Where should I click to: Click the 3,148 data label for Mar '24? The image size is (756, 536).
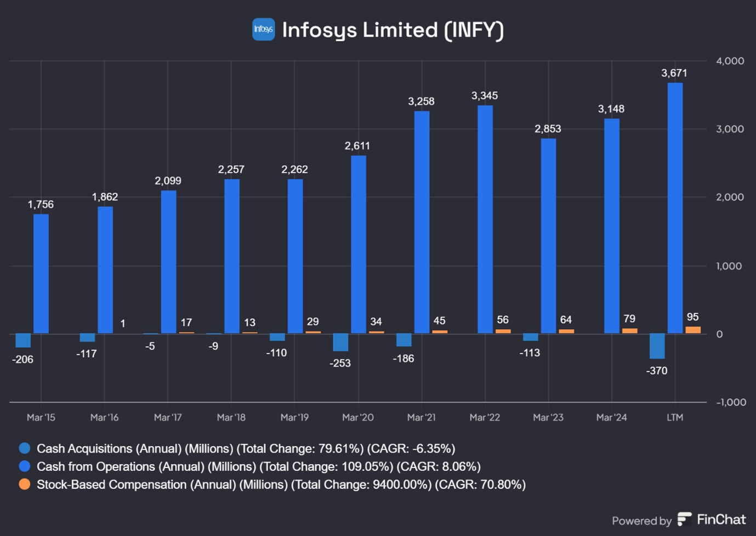tap(611, 109)
